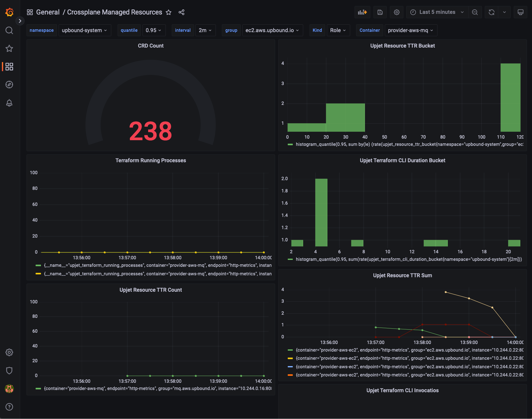Share the dashboard using the share icon
Image resolution: width=532 pixels, height=419 pixels.
coord(182,12)
